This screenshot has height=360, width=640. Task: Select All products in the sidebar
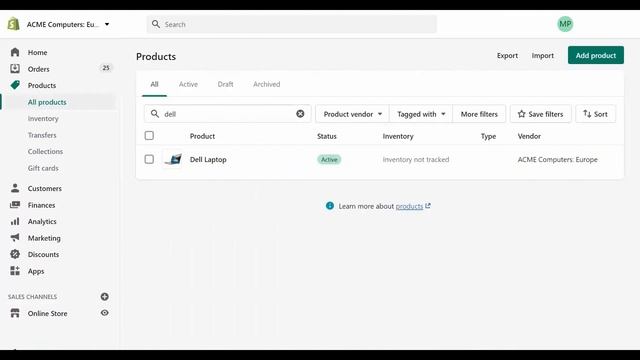click(x=47, y=102)
